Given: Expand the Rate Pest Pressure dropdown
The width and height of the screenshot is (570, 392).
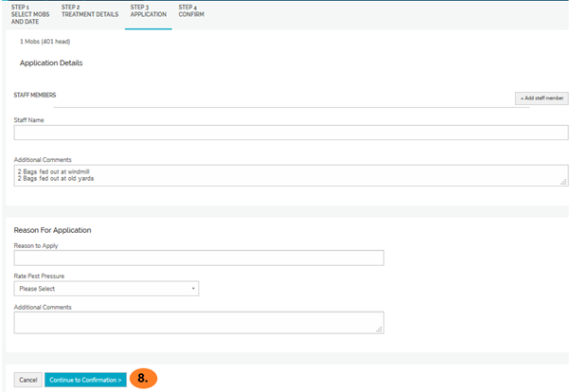Looking at the screenshot, I should tap(106, 289).
